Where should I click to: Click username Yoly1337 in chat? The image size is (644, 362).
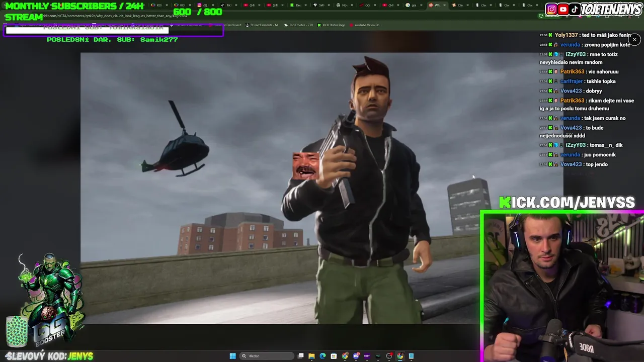[566, 35]
